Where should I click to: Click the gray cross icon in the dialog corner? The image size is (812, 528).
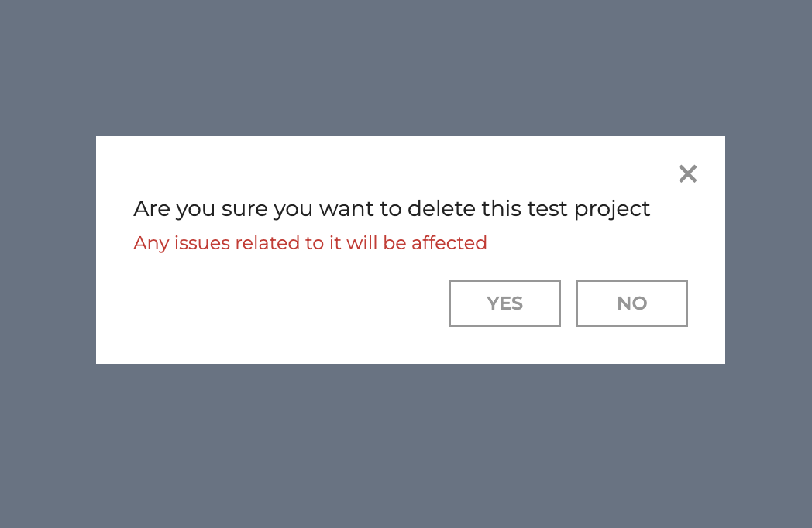pyautogui.click(x=688, y=174)
